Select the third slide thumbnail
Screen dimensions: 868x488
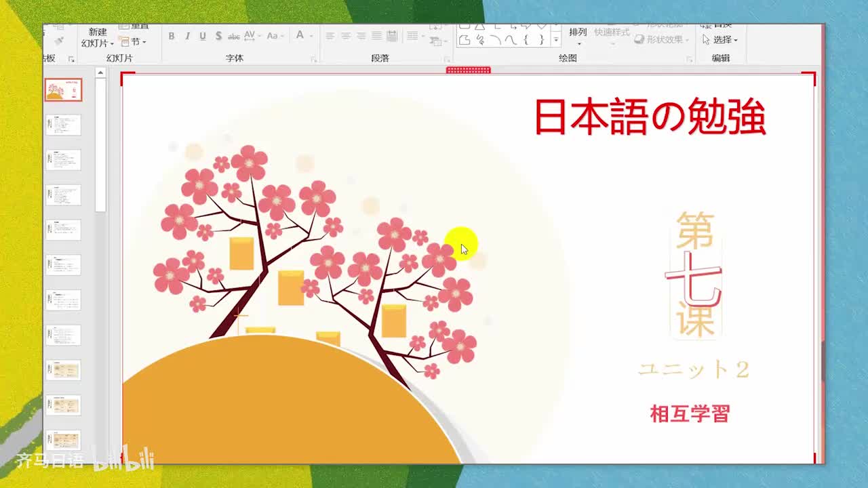63,160
